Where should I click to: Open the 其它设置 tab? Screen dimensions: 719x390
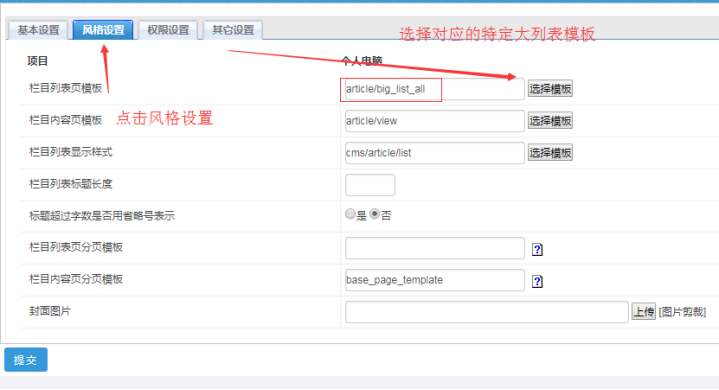[232, 30]
